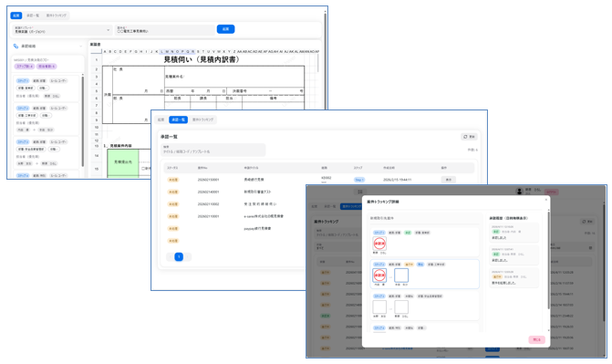Click case number 20260215001 row
Screen dimensions: 612x364
pyautogui.click(x=208, y=180)
